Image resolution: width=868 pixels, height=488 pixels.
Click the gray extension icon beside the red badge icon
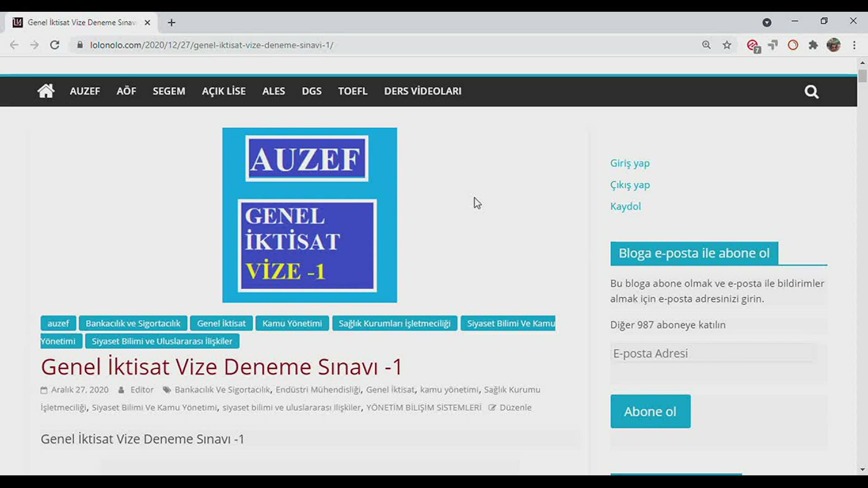(773, 45)
